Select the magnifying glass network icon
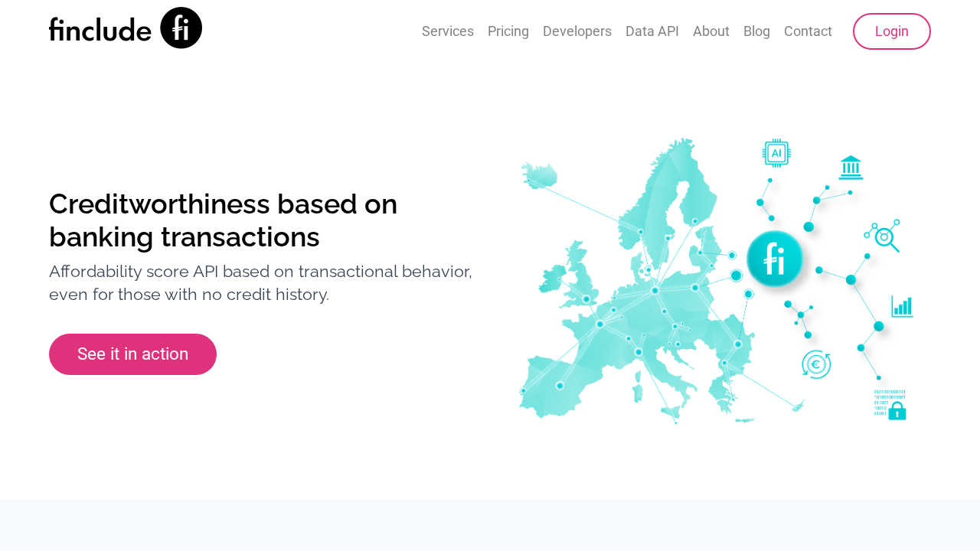Screen dimensions: 980x551 [x=882, y=234]
